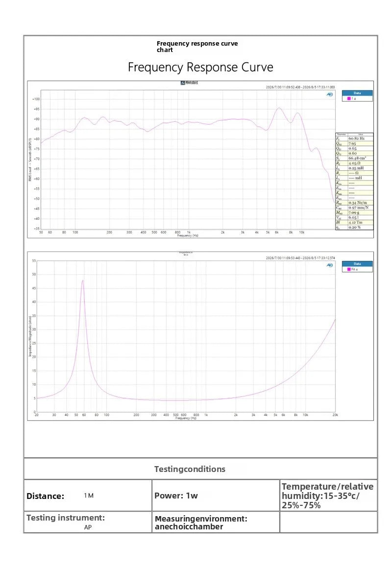
Task: Click the '4.12 Tm' parameter value
Action: click(x=355, y=222)
